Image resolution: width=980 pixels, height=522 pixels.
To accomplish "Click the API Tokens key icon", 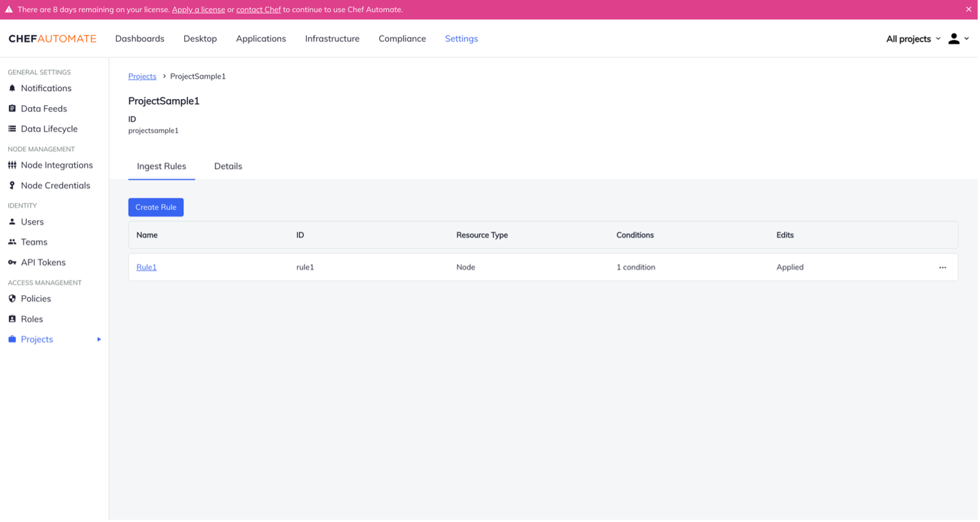I will [12, 262].
